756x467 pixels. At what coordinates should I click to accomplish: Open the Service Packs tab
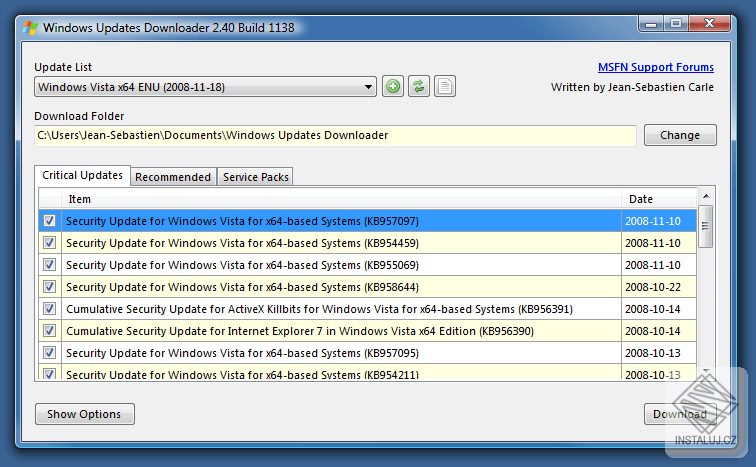(256, 177)
